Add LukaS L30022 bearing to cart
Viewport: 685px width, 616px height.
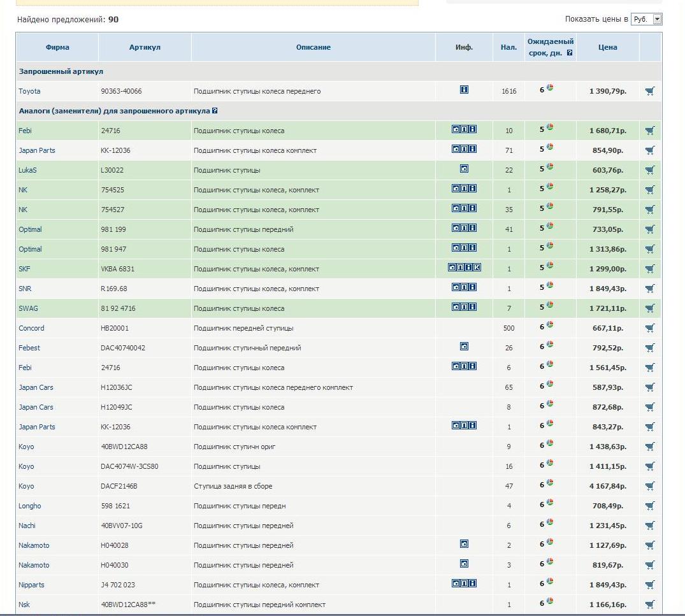649,170
